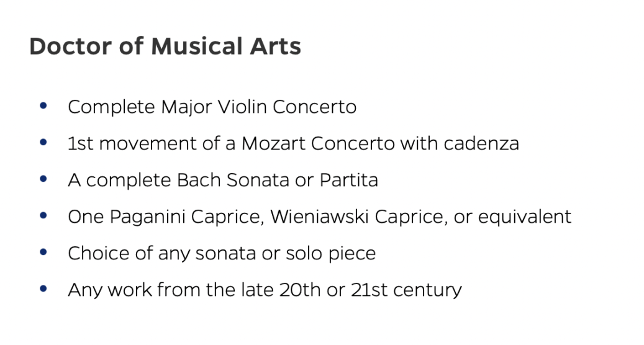This screenshot has height=345, width=644.
Task: Click 'Complete Major Violin Concerto' list item
Action: coord(212,107)
